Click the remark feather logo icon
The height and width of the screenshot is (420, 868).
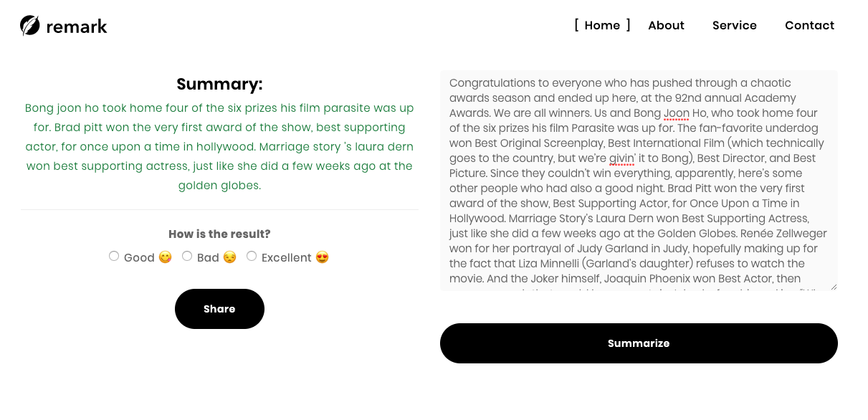tap(30, 26)
